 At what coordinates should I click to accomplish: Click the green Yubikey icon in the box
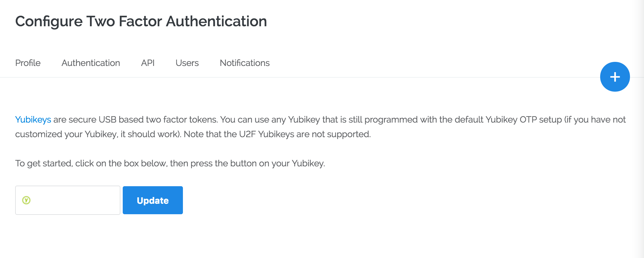[x=26, y=200]
